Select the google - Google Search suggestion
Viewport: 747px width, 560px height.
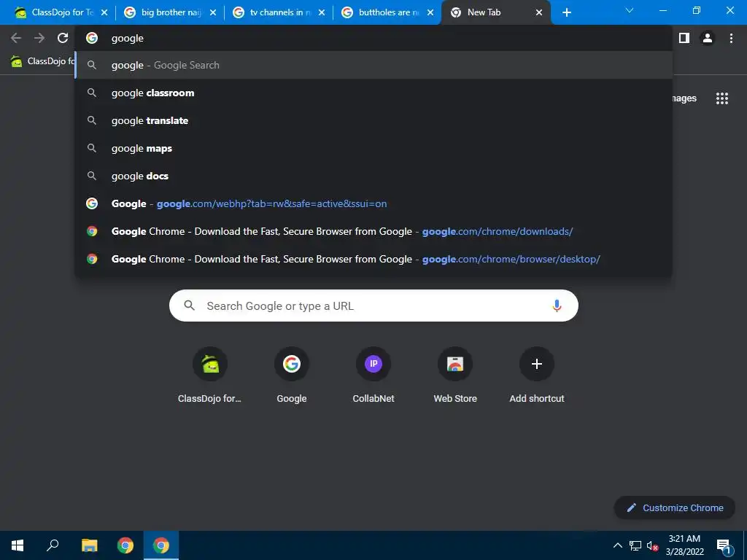[373, 65]
